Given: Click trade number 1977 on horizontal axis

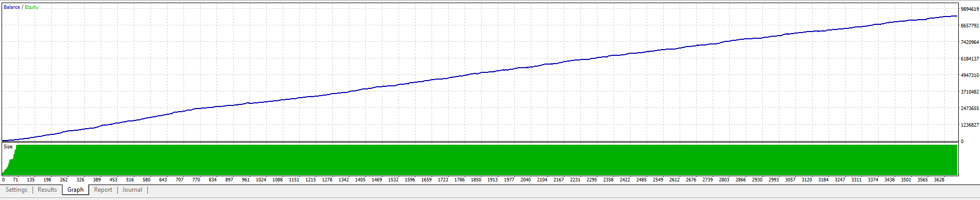Looking at the screenshot, I should 509,180.
